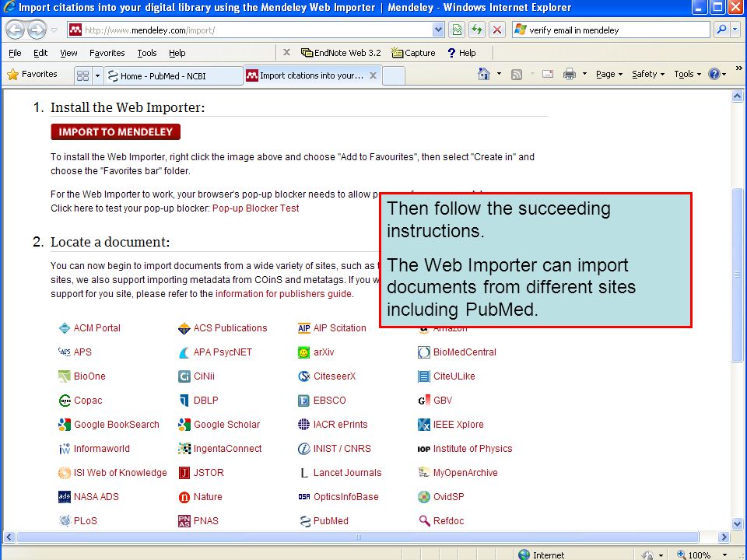Open the Tools command bar menu

(x=687, y=75)
